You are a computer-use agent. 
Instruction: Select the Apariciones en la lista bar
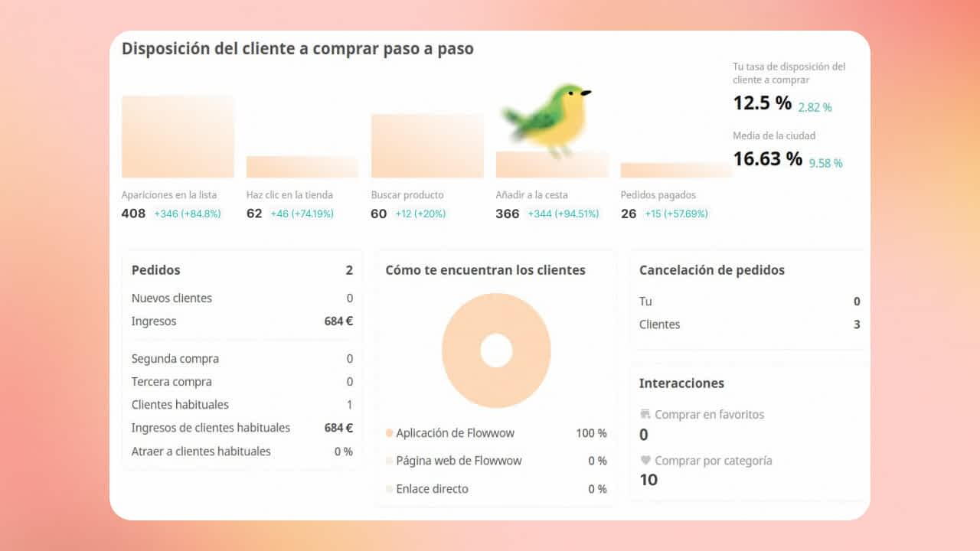tap(178, 136)
